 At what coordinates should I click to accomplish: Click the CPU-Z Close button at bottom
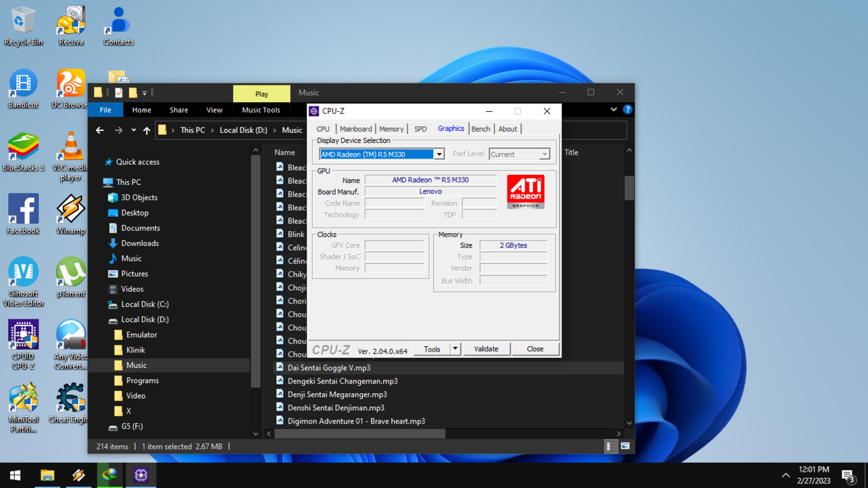tap(535, 349)
